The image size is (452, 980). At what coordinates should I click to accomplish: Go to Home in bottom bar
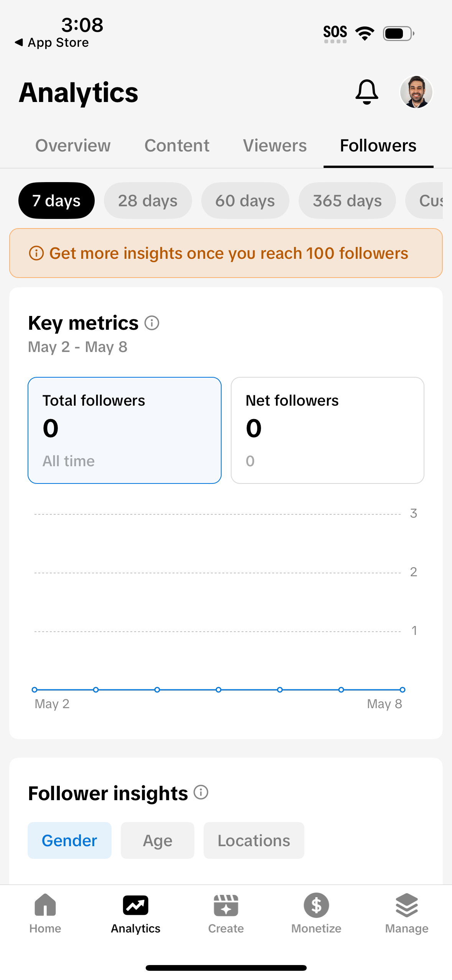tap(45, 905)
